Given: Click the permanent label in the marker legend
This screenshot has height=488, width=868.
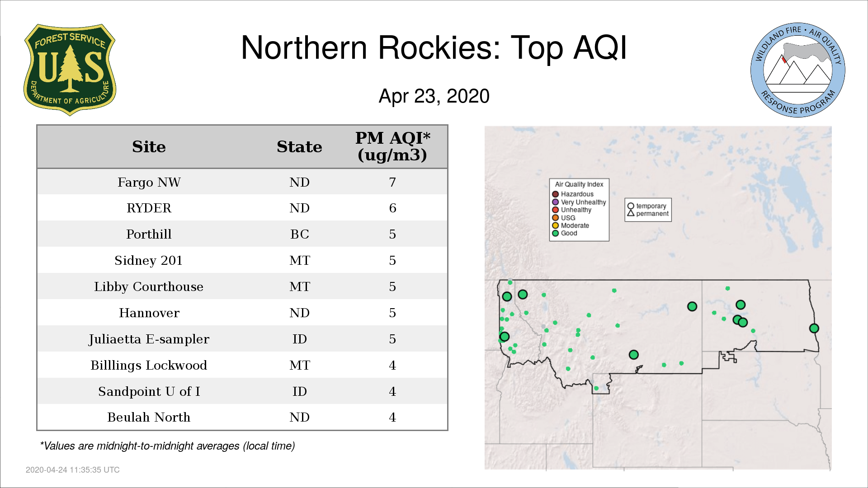Looking at the screenshot, I should pos(652,214).
